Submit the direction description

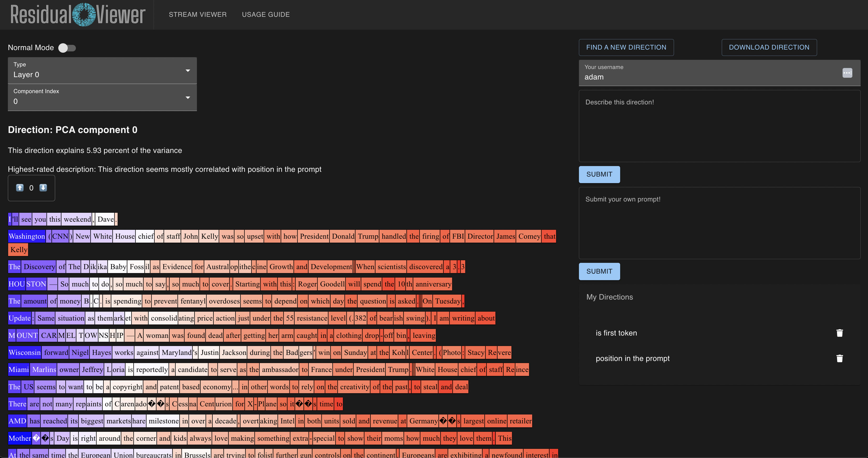tap(599, 174)
